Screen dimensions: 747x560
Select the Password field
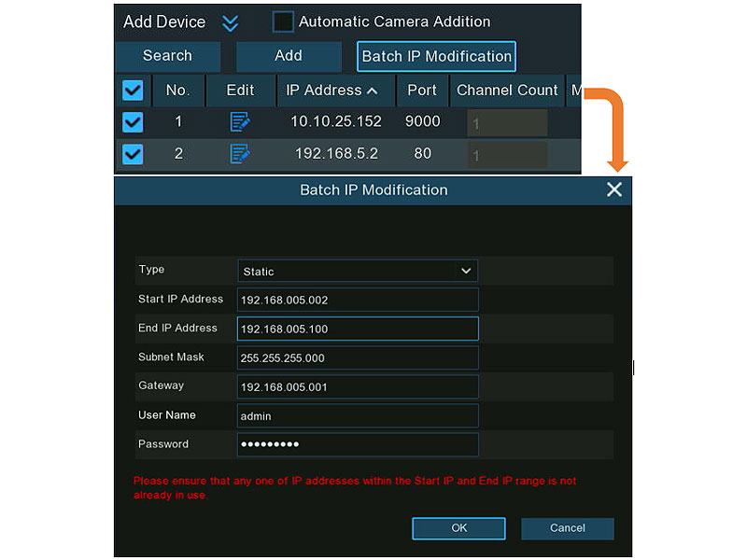[358, 444]
